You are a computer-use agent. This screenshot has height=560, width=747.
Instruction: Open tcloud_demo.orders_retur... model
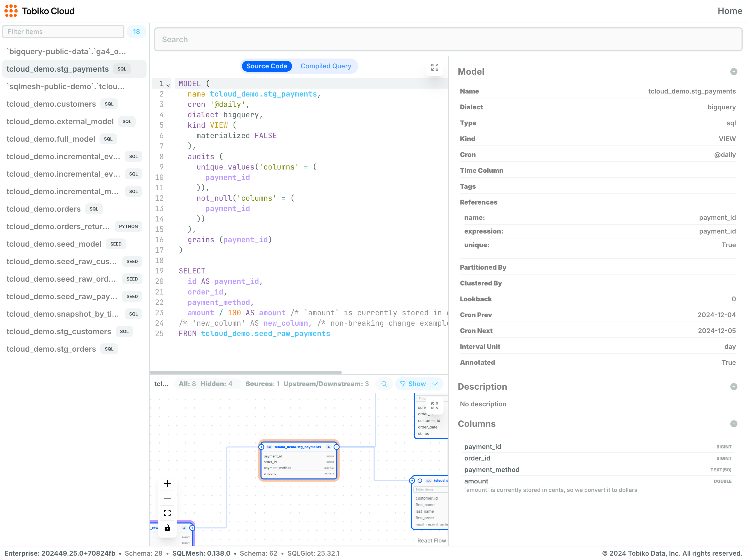(74, 226)
